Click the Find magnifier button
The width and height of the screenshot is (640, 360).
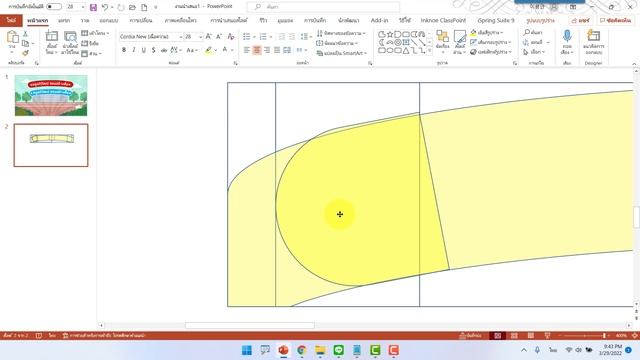click(x=533, y=32)
